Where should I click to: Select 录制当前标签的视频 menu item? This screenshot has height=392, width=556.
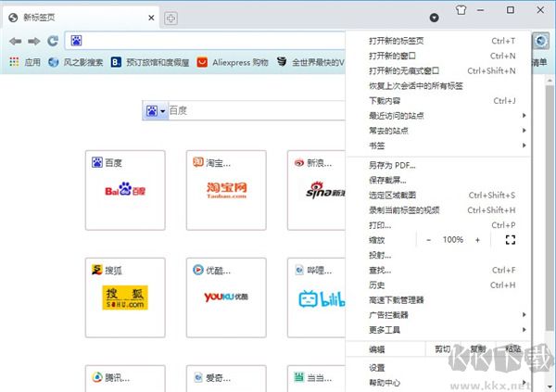pos(438,210)
